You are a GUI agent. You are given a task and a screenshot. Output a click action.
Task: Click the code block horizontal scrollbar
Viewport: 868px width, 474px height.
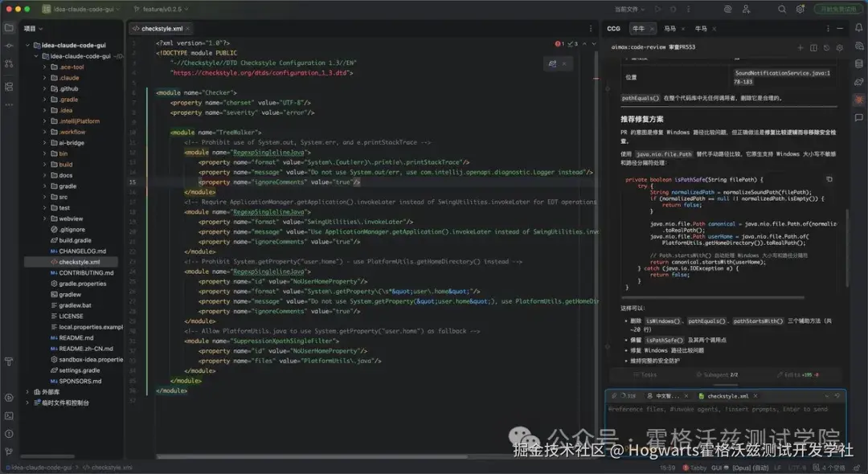point(712,297)
